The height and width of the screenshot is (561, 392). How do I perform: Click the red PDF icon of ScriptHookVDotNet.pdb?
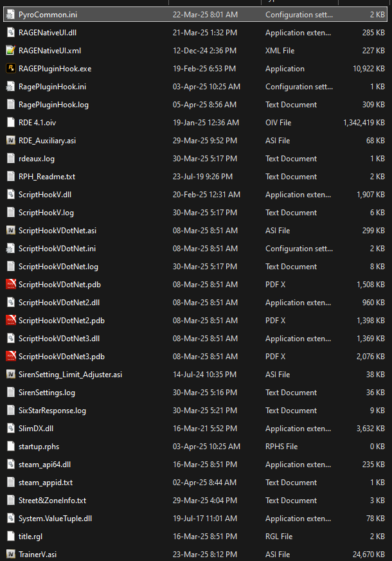[x=11, y=285]
